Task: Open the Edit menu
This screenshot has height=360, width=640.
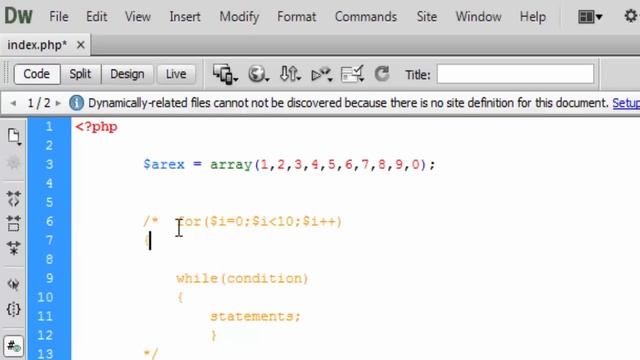Action: coord(96,17)
